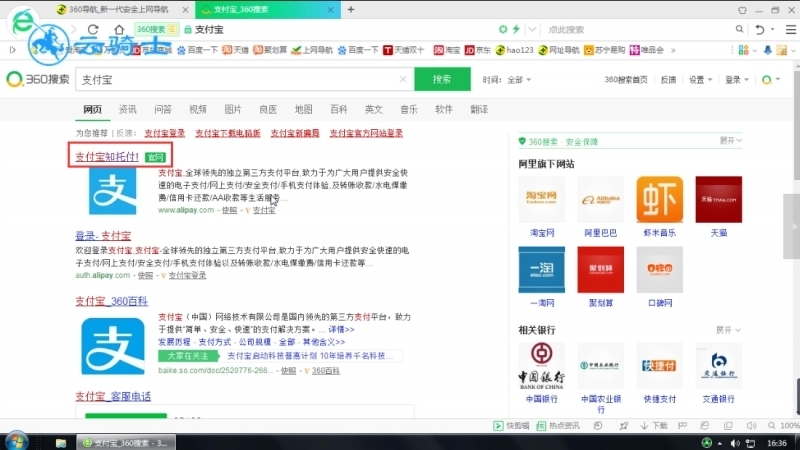Switch to the 地图 search tab
Image resolution: width=800 pixels, height=450 pixels.
[x=303, y=109]
